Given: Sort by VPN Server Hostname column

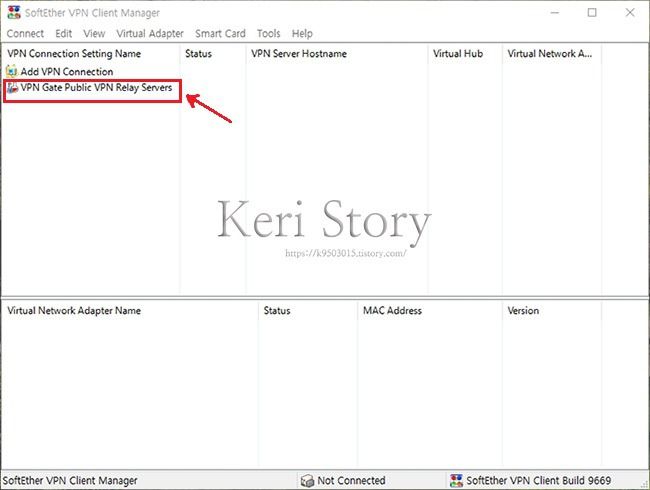Looking at the screenshot, I should 337,54.
